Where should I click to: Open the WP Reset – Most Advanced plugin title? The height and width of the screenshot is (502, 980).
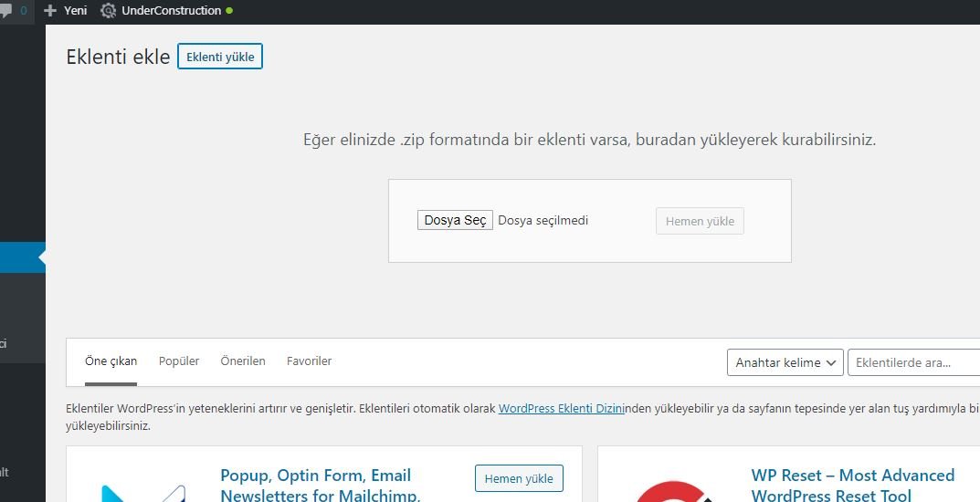click(852, 486)
